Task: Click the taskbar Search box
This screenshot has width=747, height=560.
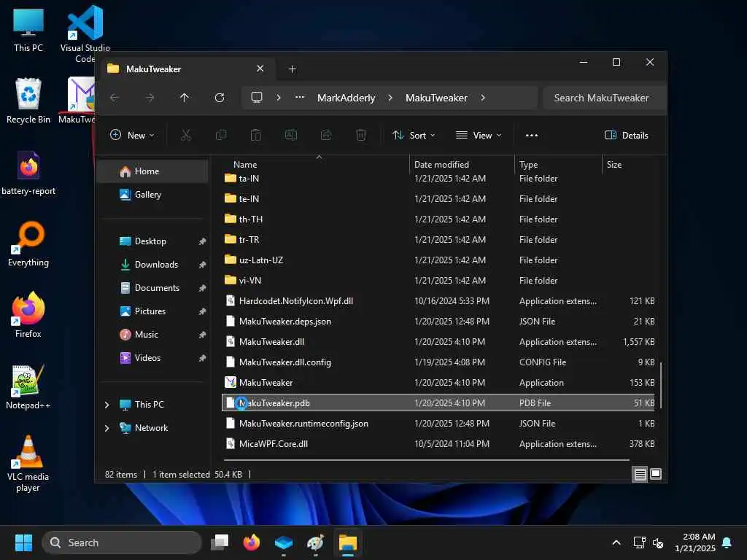Action: [x=122, y=542]
